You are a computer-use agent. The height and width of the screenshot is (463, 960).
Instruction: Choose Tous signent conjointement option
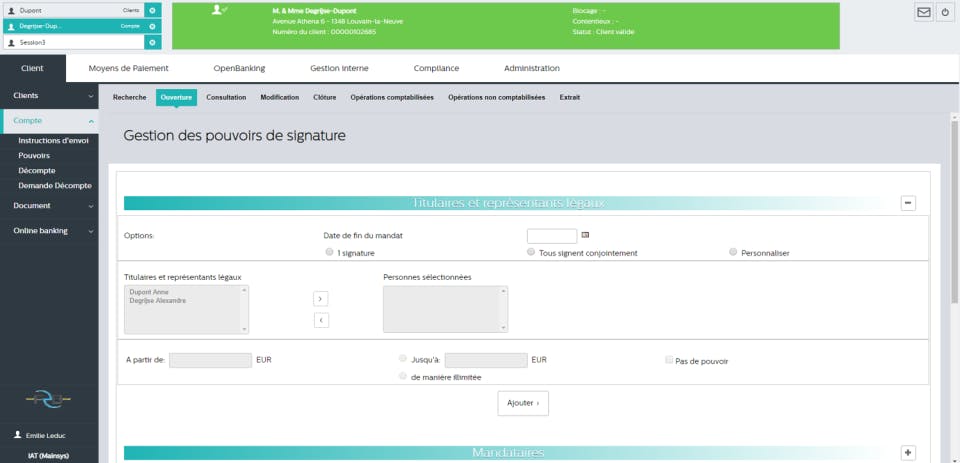pos(531,252)
